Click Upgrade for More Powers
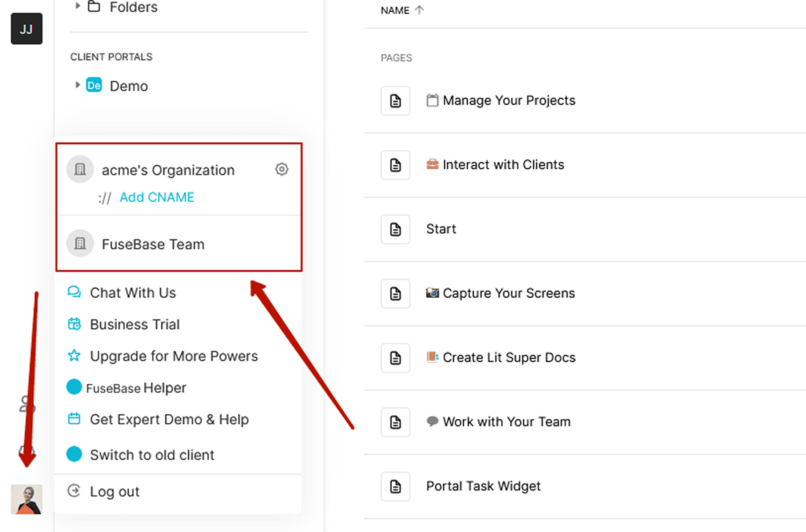Image resolution: width=806 pixels, height=532 pixels. (174, 356)
